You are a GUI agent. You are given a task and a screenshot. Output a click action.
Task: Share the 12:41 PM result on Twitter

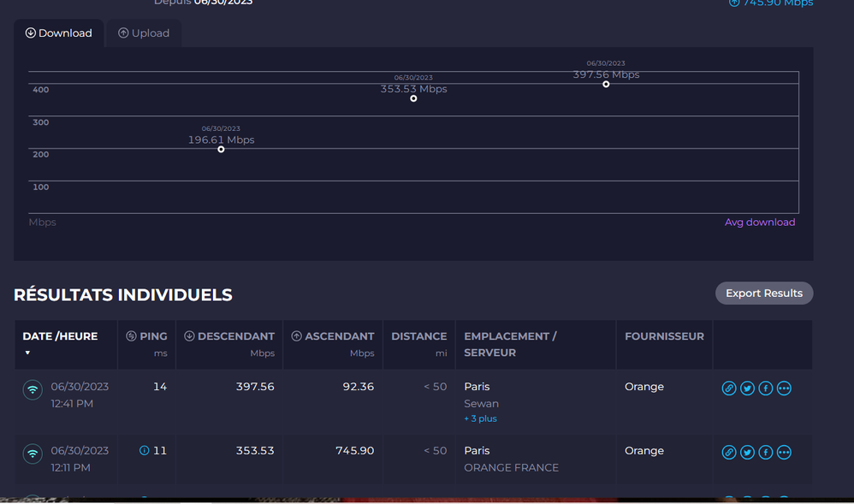(747, 388)
